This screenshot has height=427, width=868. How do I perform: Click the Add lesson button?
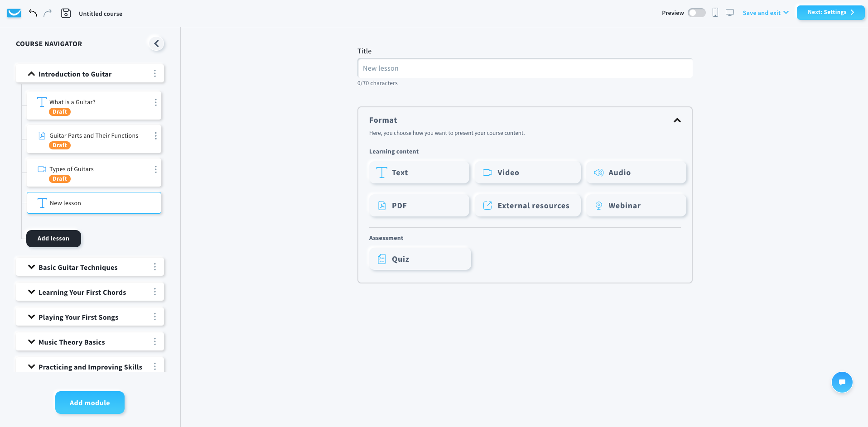click(x=53, y=239)
